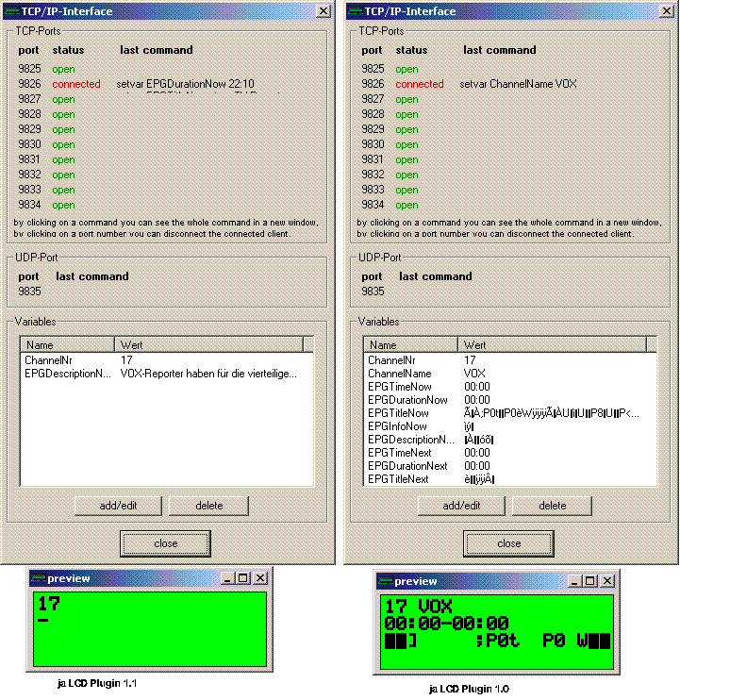Click the preview window icon above Plugin 1.0 label
Screen dimensions: 730x700
(x=385, y=582)
